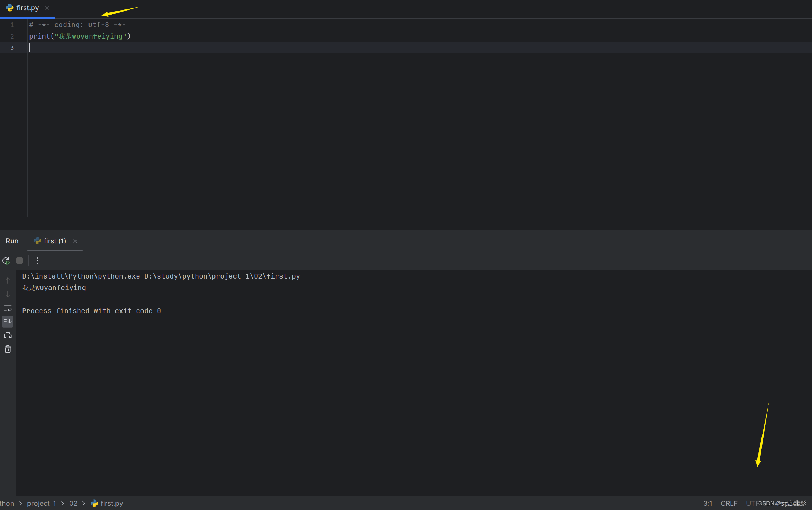Click the Down stack trace arrow
Image resolution: width=812 pixels, height=510 pixels.
click(x=8, y=294)
